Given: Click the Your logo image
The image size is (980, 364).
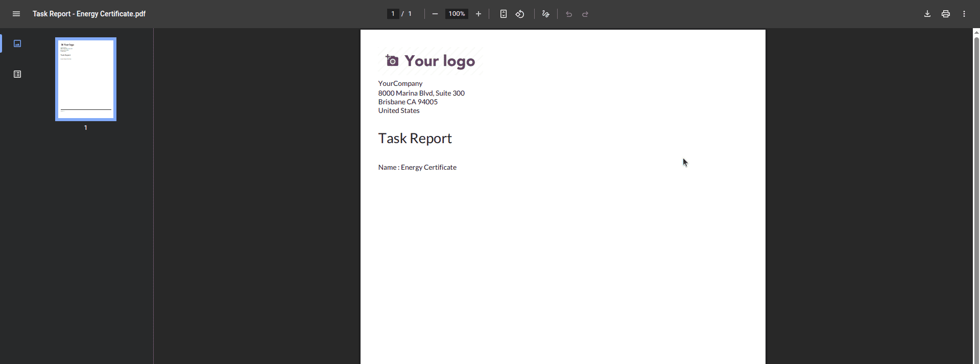Looking at the screenshot, I should 431,61.
